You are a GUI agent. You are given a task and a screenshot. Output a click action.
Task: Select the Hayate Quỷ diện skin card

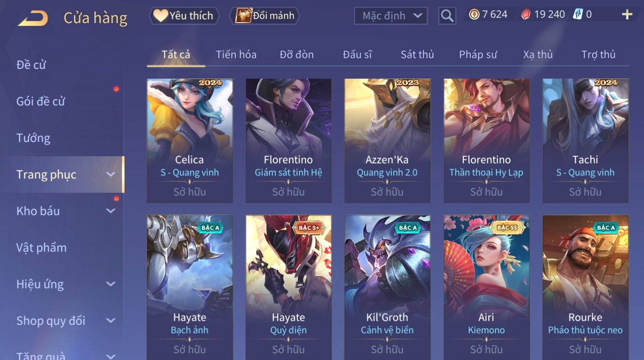pos(288,287)
